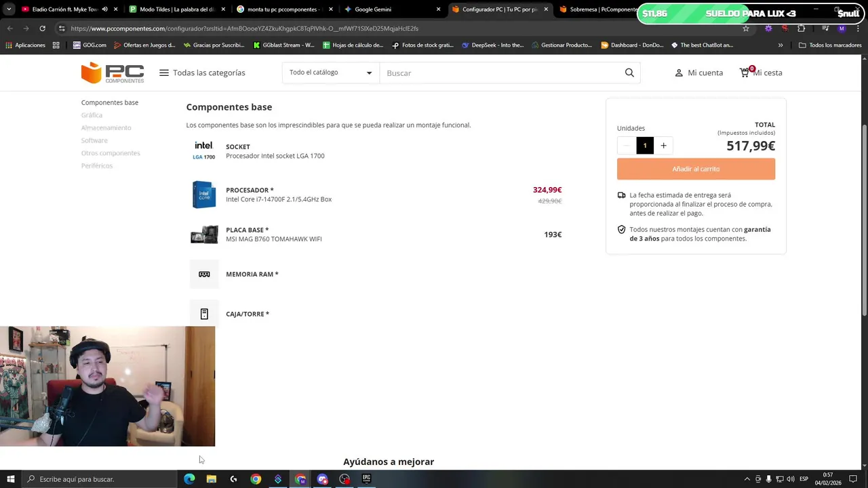Jump to Componentes base section

[110, 102]
